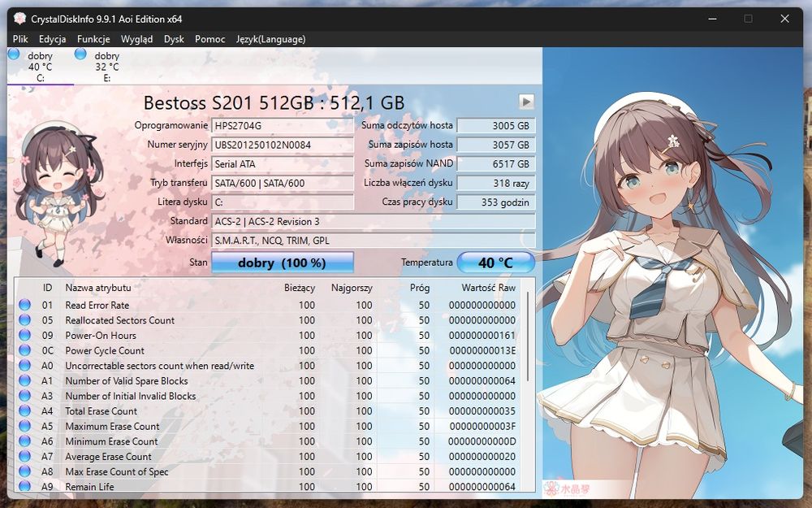Click the Litera dysku field C:
This screenshot has height=508, width=812.
pyautogui.click(x=283, y=202)
